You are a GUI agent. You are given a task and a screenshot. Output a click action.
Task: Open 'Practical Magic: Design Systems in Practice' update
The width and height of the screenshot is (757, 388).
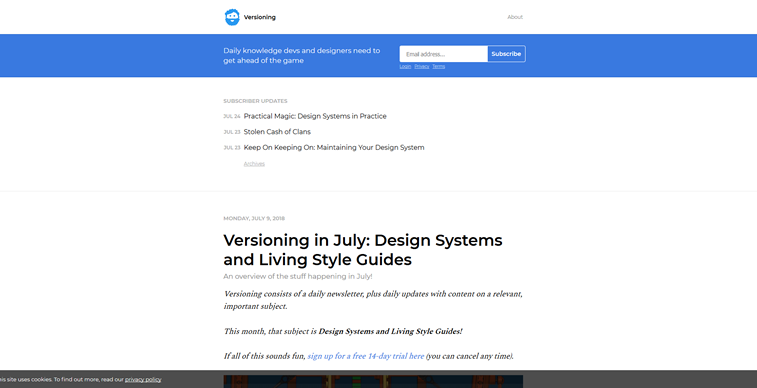(315, 116)
